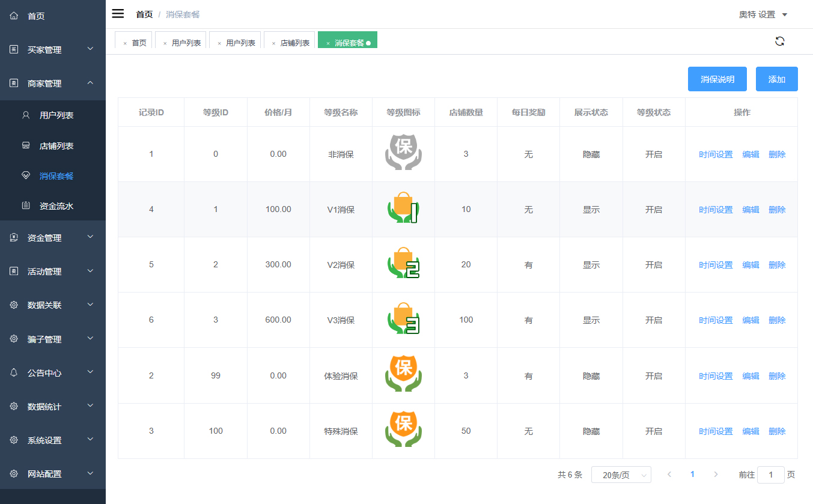Open the 奥特 设置 user dropdown
Screen dimensions: 813x504
click(763, 14)
